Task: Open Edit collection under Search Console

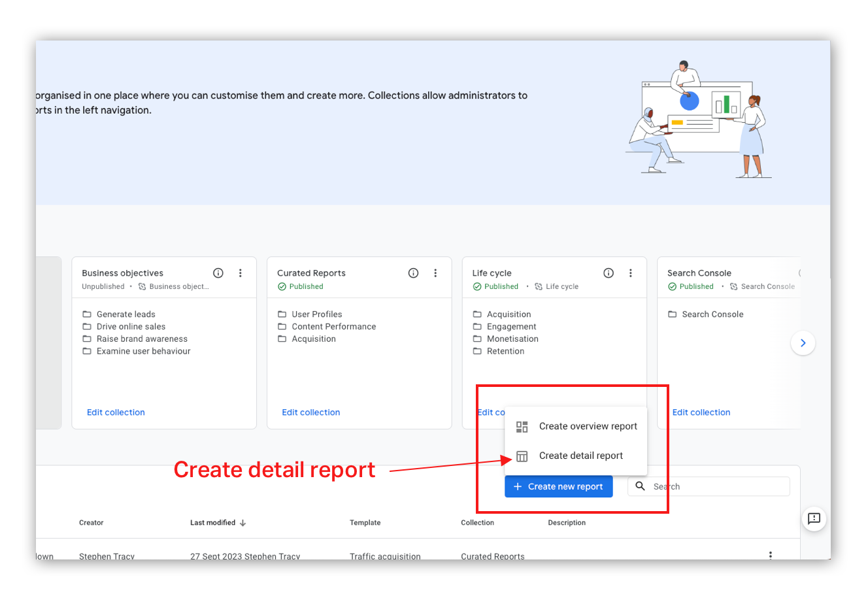Action: [701, 412]
